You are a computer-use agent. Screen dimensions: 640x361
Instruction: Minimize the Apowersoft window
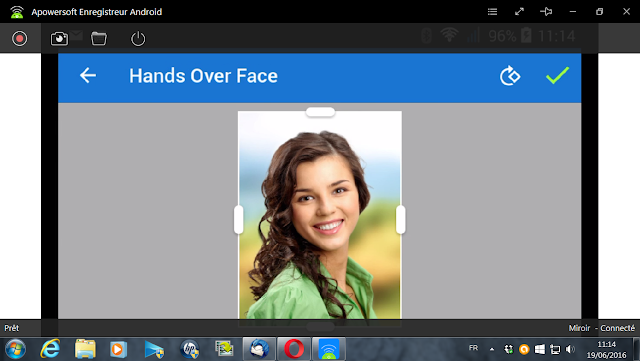pyautogui.click(x=573, y=11)
